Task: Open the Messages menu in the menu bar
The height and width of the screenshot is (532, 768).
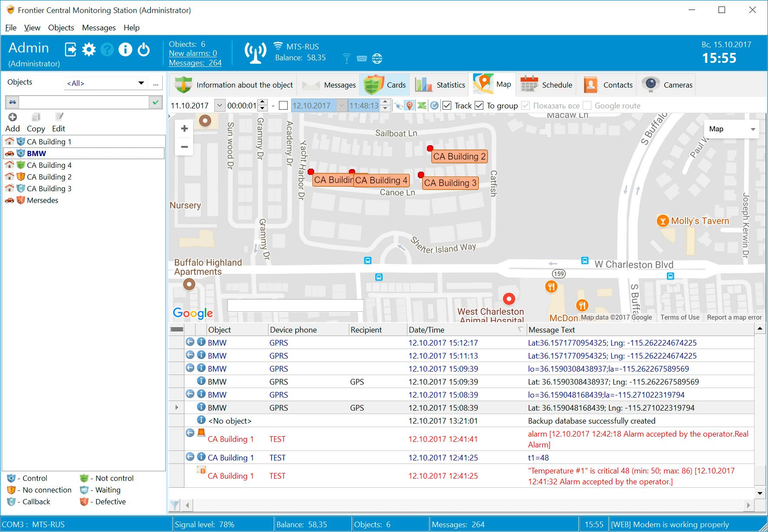Action: pos(98,27)
